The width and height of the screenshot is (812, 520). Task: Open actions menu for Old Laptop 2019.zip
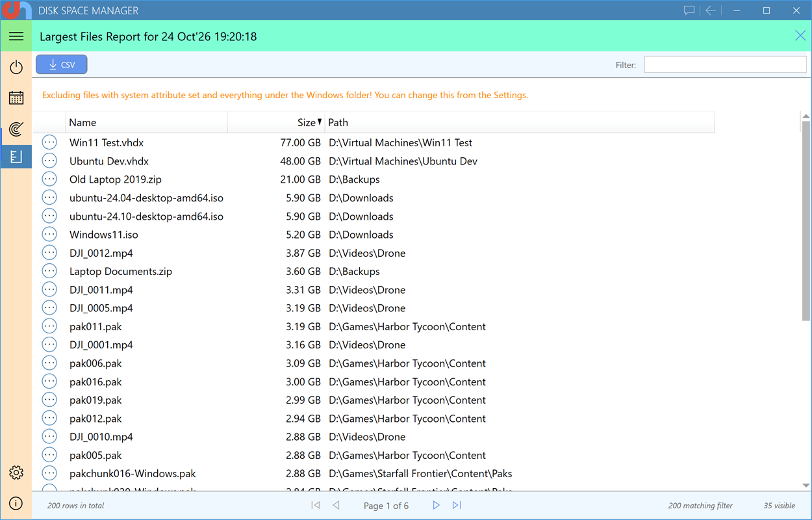[49, 179]
